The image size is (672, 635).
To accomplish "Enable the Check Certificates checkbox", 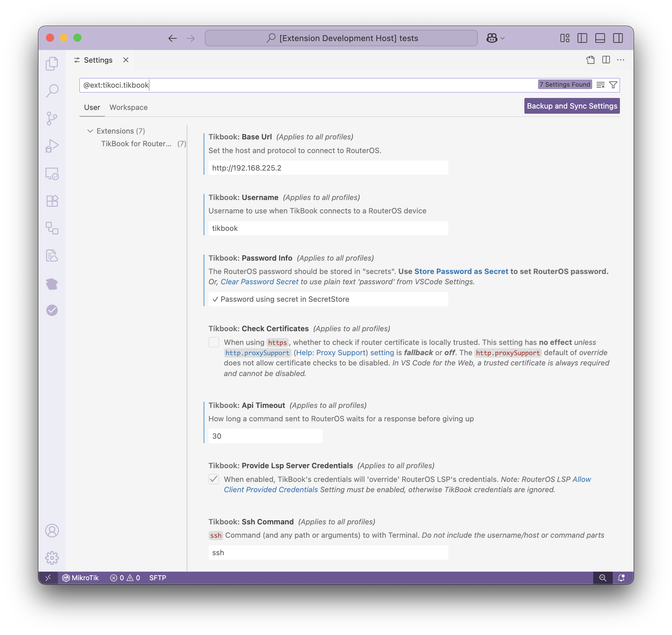I will coord(214,342).
